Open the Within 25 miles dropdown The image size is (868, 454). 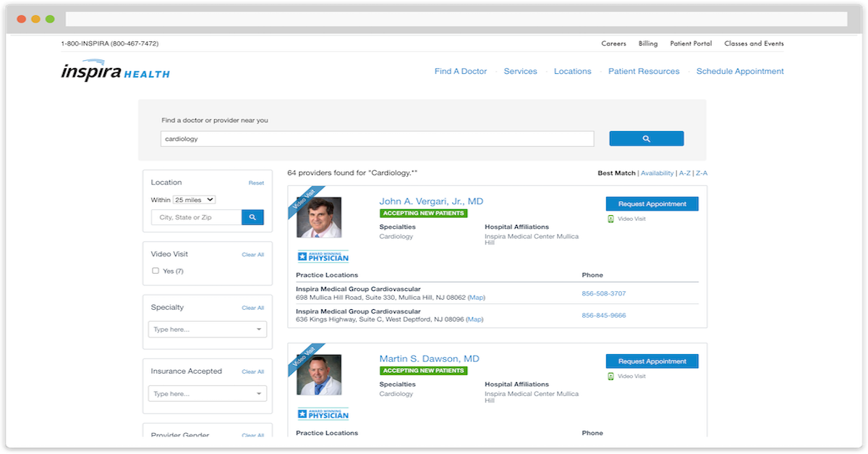click(x=194, y=200)
